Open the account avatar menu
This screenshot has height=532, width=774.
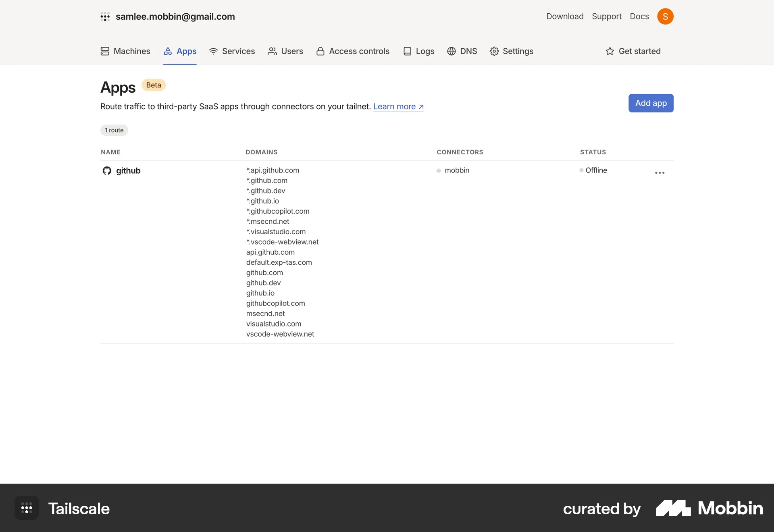pos(666,16)
